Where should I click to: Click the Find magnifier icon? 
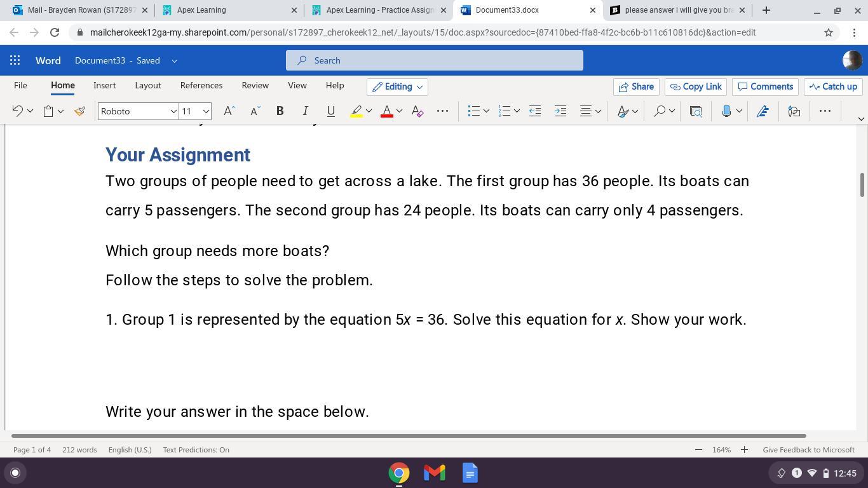click(660, 111)
